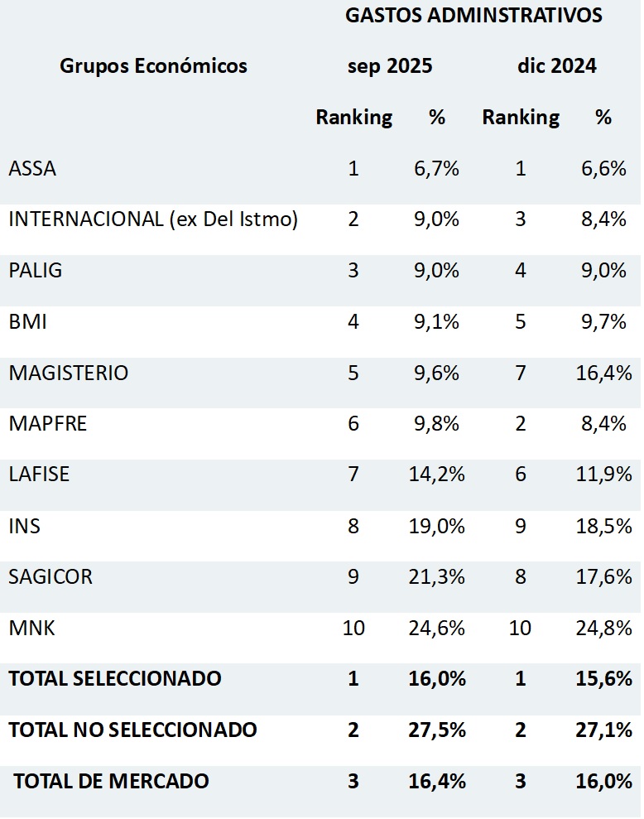Click INTERNACIONAL (ex Del Istmo) row name
The width and height of the screenshot is (644, 819).
[x=153, y=219]
